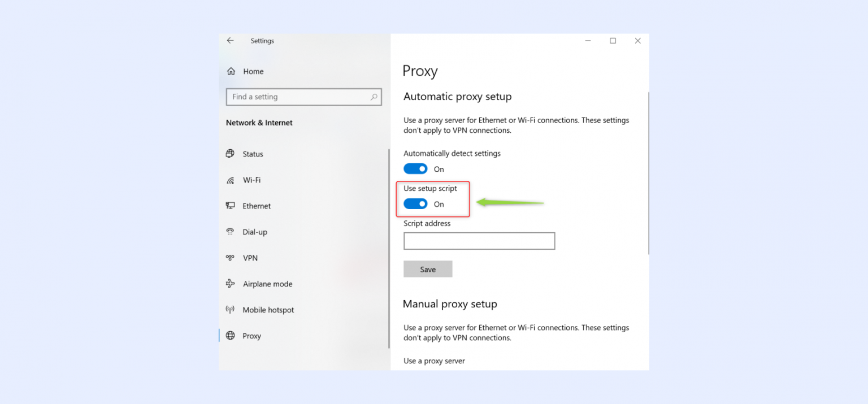Screen dimensions: 868x404
Task: Click the Airplane mode plane icon
Action: pyautogui.click(x=230, y=284)
